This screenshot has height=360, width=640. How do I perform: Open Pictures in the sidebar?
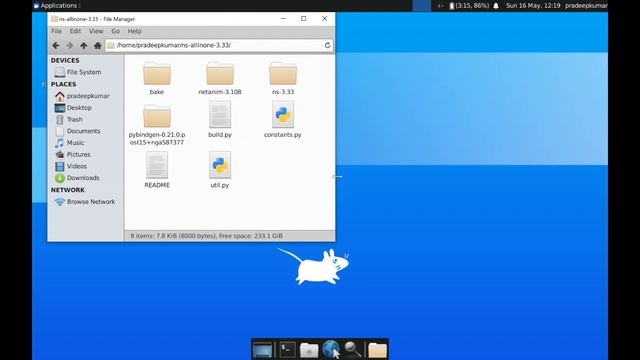coord(73,155)
